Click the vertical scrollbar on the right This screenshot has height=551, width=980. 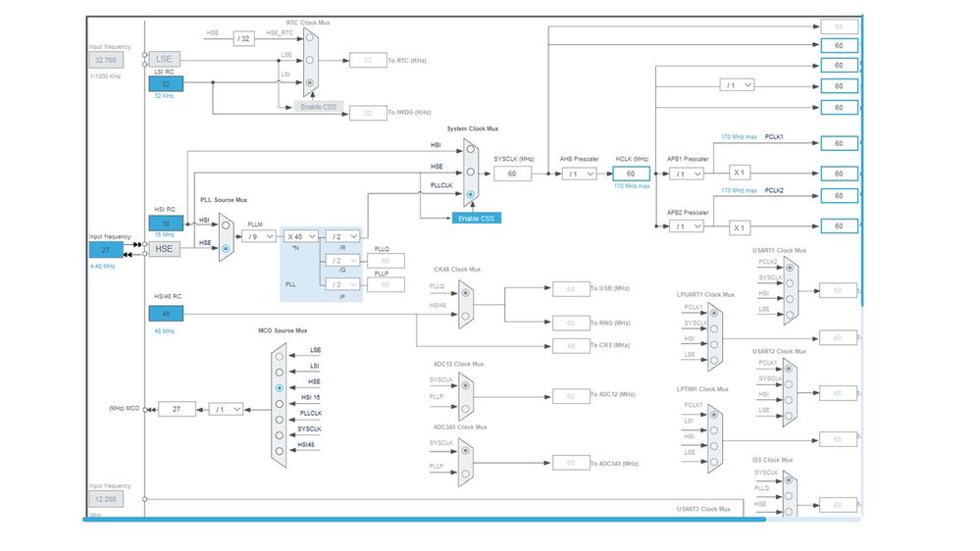tap(862, 161)
